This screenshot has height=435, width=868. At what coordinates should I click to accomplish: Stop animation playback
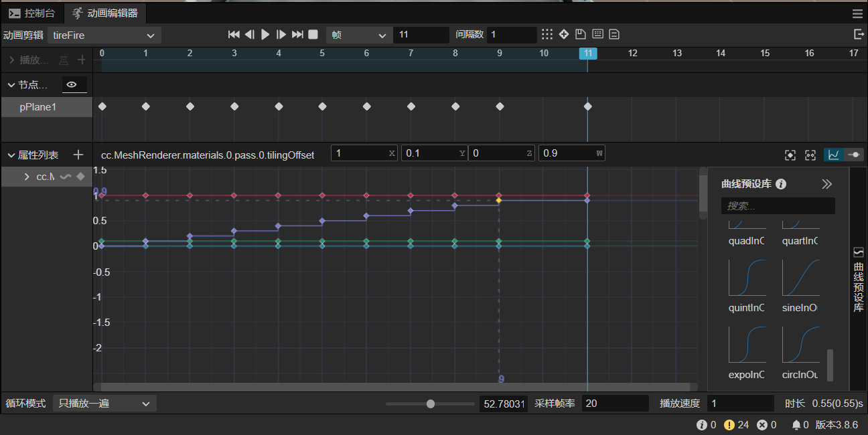(313, 35)
